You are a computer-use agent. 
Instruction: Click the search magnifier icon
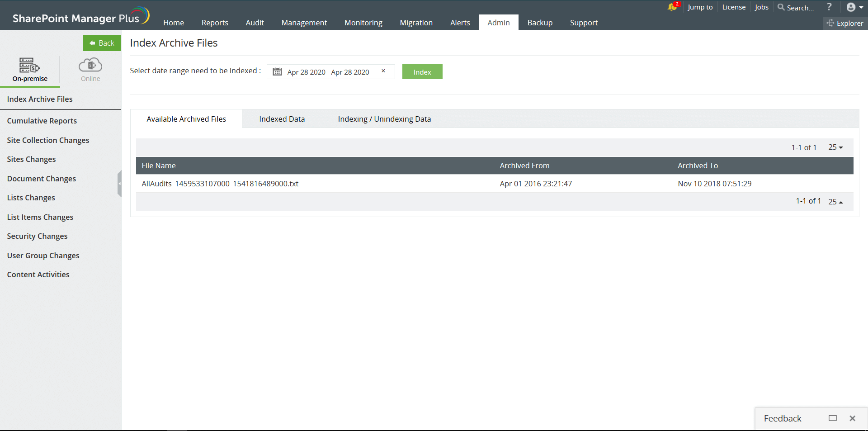coord(781,7)
